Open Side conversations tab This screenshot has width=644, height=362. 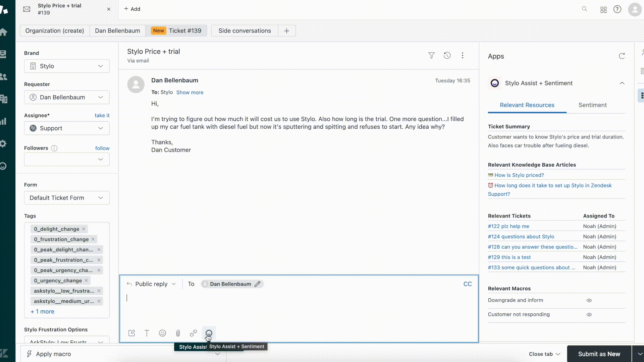tap(245, 31)
